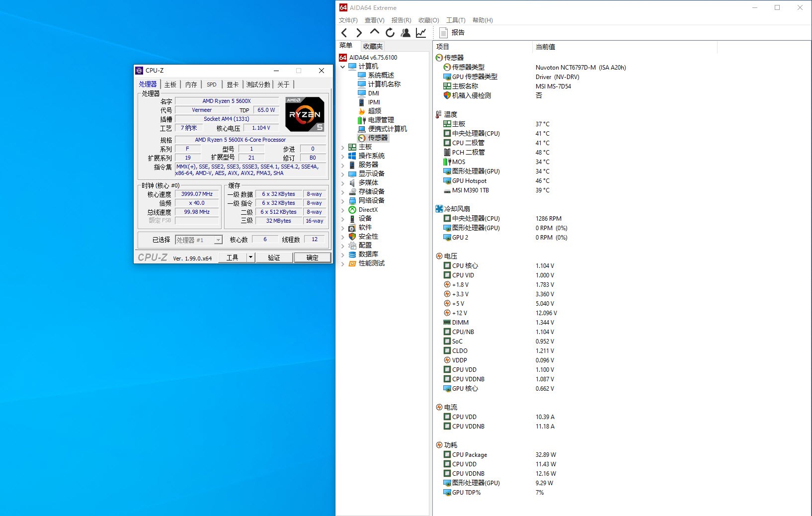The width and height of the screenshot is (812, 516).
Task: Open the 工具(T) menu in AIDA64
Action: (x=456, y=20)
